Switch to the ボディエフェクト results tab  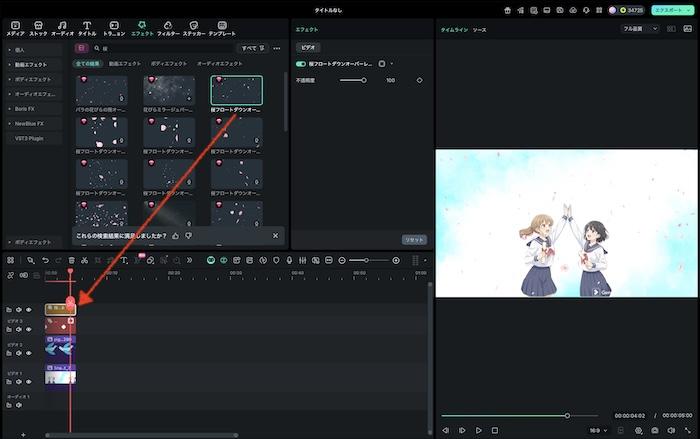tap(168, 64)
